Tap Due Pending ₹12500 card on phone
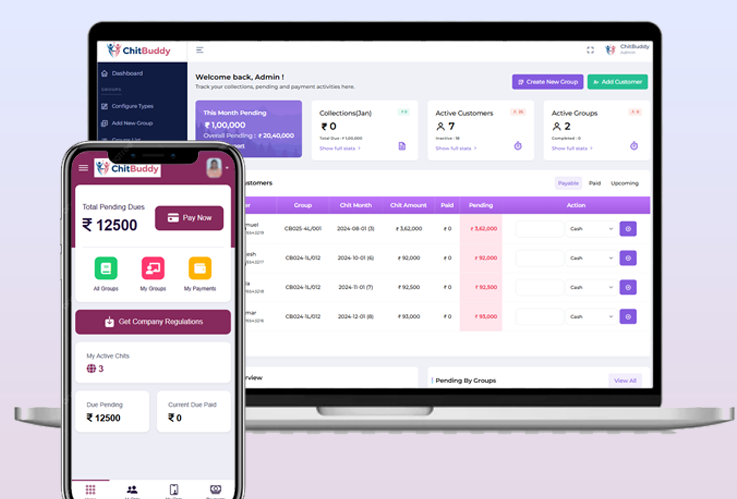 pos(112,411)
